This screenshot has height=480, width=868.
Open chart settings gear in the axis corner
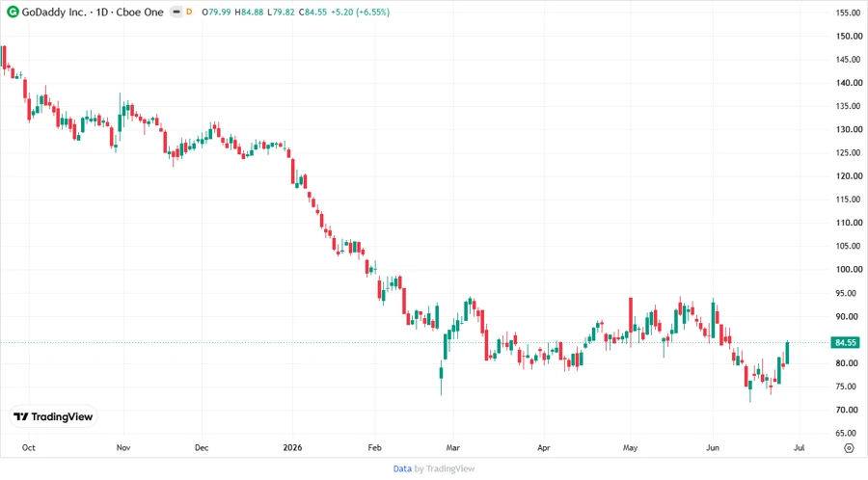[849, 448]
